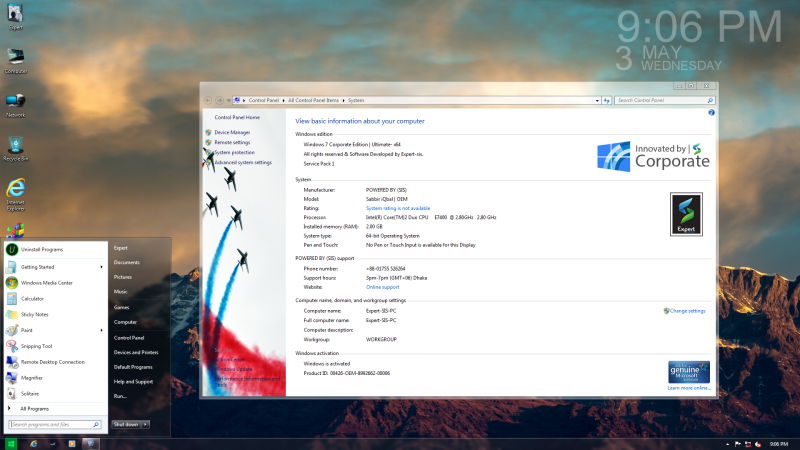Viewport: 800px width, 450px height.
Task: Select the Computer desktop icon
Action: click(15, 61)
